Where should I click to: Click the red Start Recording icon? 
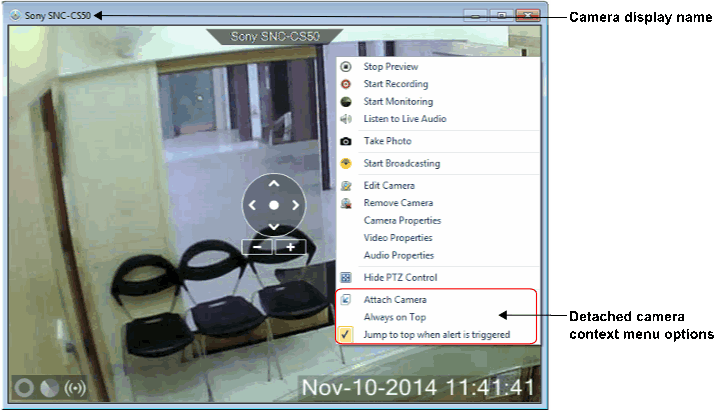[346, 84]
